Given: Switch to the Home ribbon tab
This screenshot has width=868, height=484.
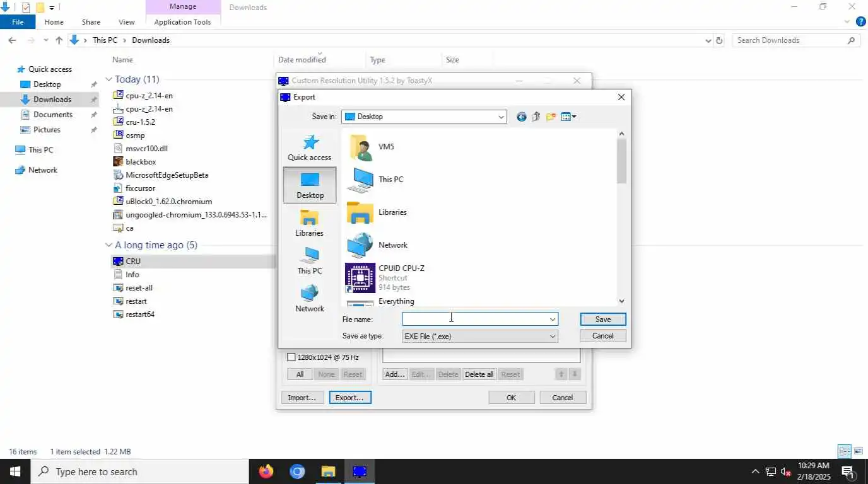Looking at the screenshot, I should coord(54,22).
